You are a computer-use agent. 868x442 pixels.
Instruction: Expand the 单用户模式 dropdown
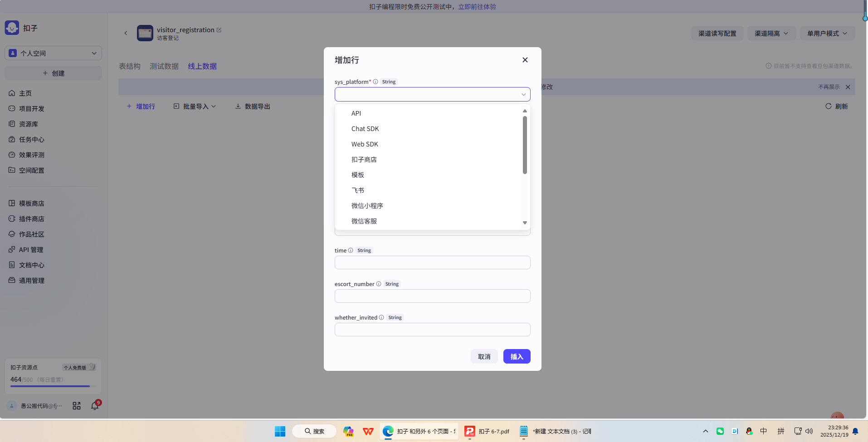pos(827,33)
